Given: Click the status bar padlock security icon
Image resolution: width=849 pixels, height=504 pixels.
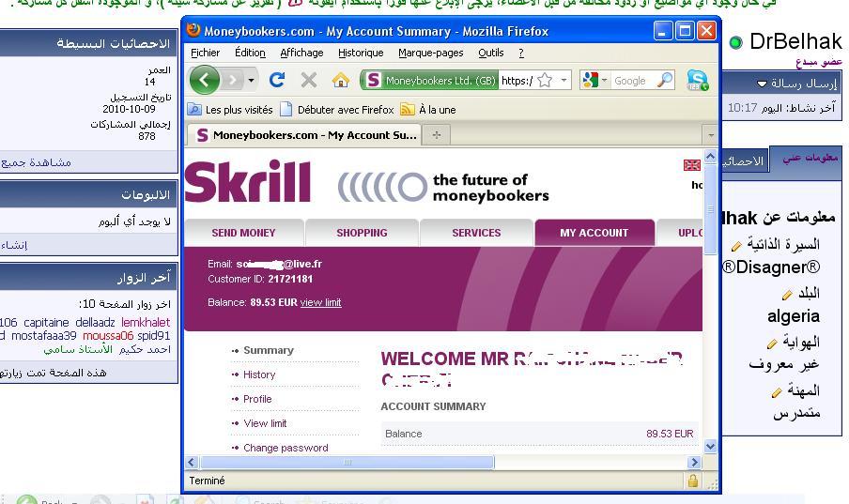Looking at the screenshot, I should (x=692, y=481).
